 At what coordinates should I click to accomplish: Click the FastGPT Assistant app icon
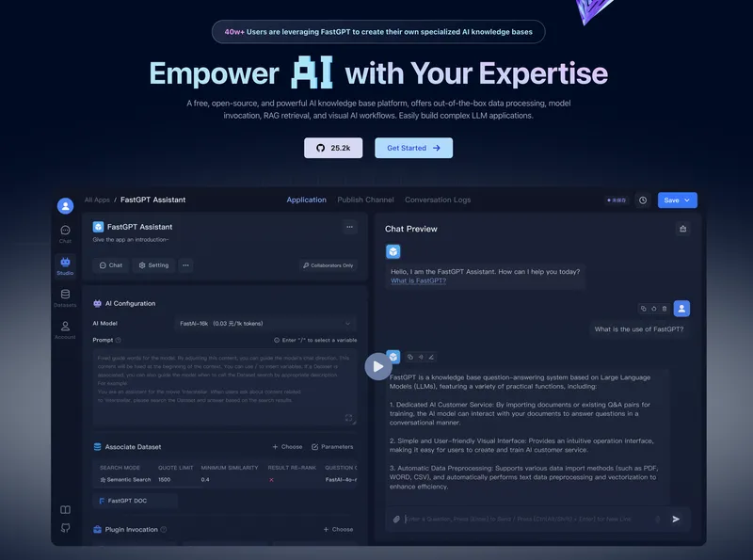click(x=98, y=227)
